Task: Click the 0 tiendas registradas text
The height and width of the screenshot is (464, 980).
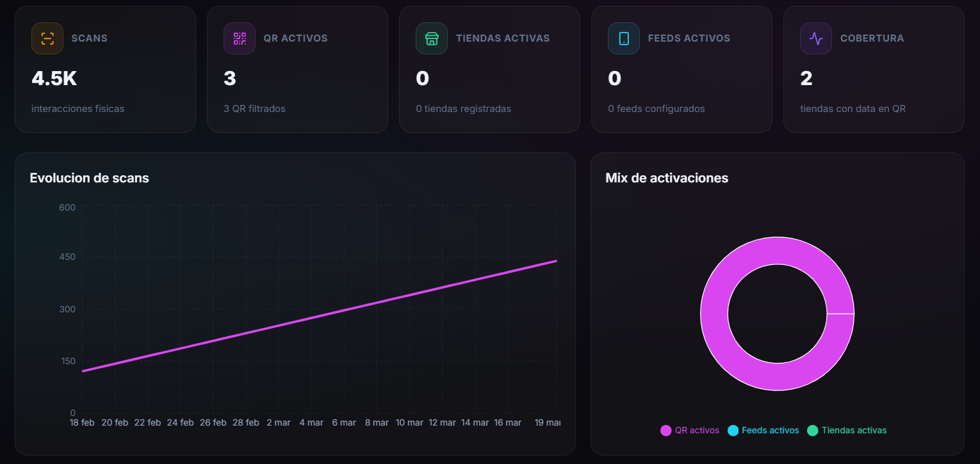Action: pos(462,108)
